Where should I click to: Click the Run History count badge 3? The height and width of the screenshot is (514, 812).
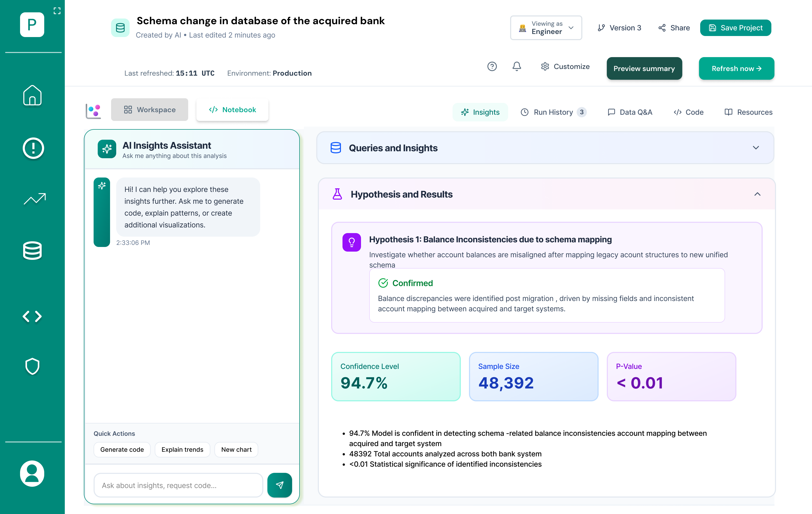pos(582,112)
